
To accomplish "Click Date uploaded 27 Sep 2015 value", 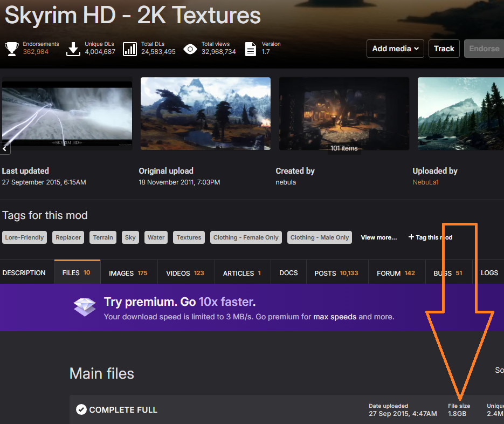I will click(403, 414).
